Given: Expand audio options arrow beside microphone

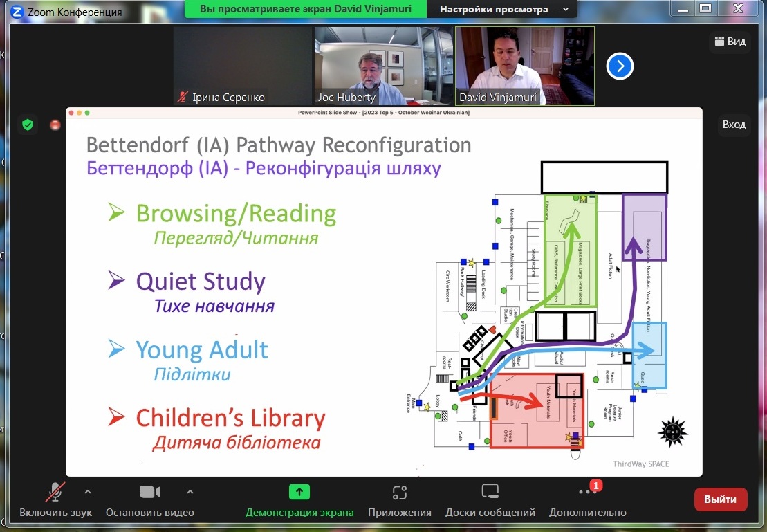Looking at the screenshot, I should click(87, 492).
